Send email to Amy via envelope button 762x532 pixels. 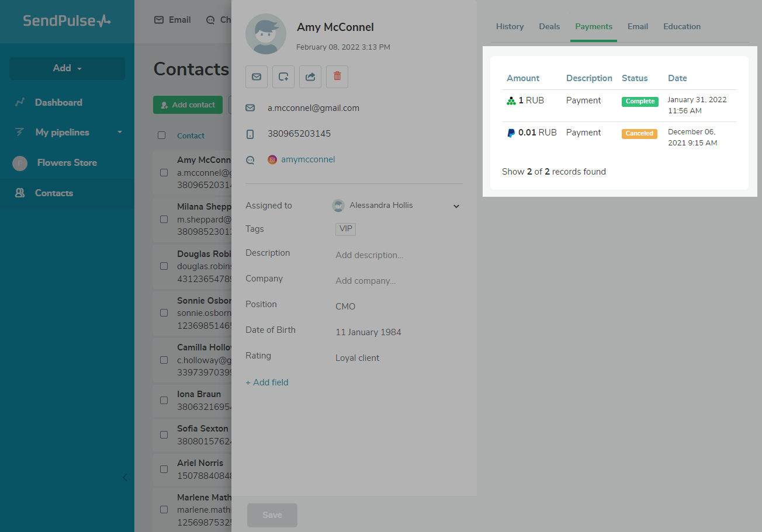pyautogui.click(x=257, y=77)
